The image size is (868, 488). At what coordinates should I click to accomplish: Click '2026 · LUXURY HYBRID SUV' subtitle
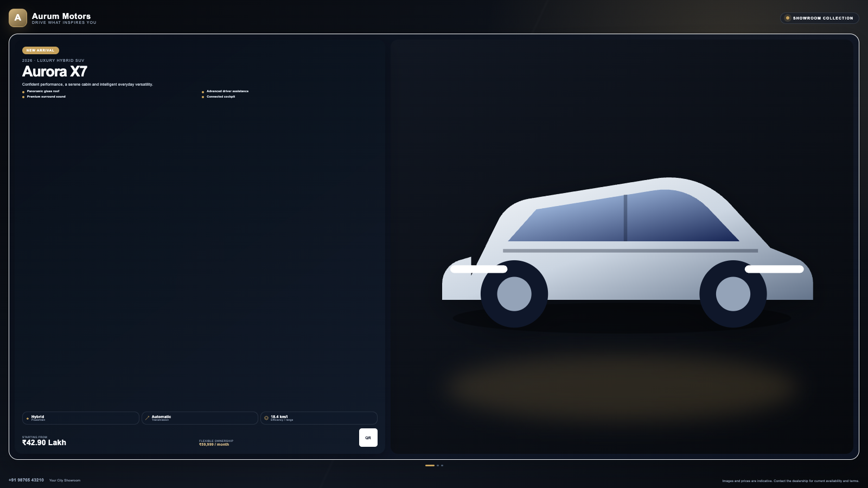[53, 61]
